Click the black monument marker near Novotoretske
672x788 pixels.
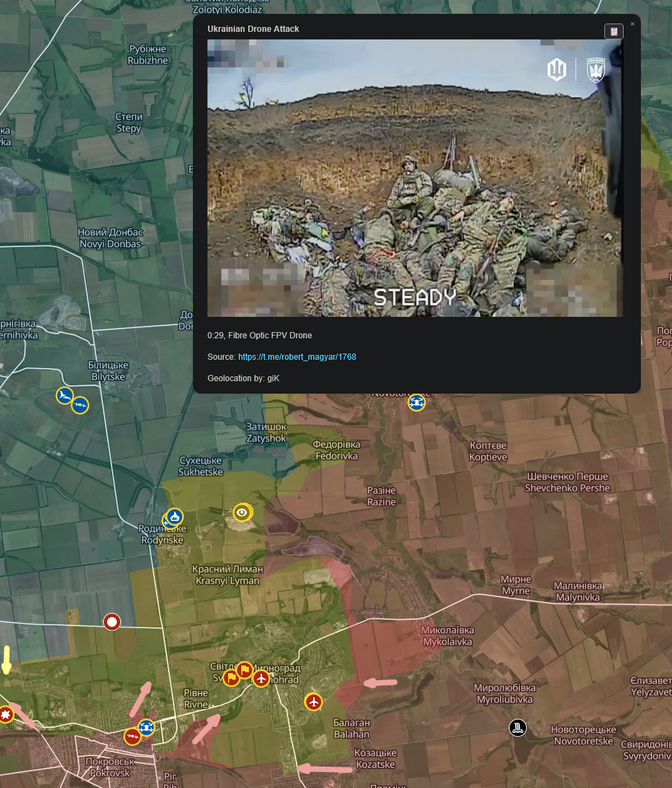pyautogui.click(x=518, y=727)
